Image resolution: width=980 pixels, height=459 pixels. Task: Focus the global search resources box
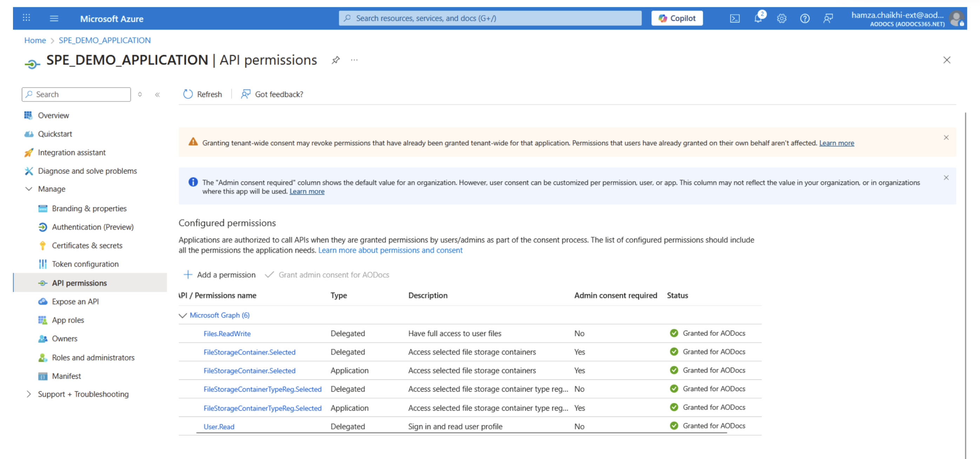(490, 18)
